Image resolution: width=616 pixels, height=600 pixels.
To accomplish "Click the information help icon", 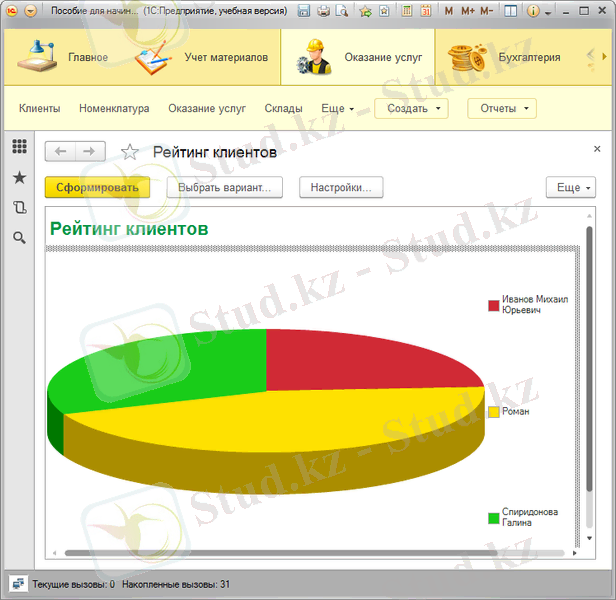I will 533,11.
